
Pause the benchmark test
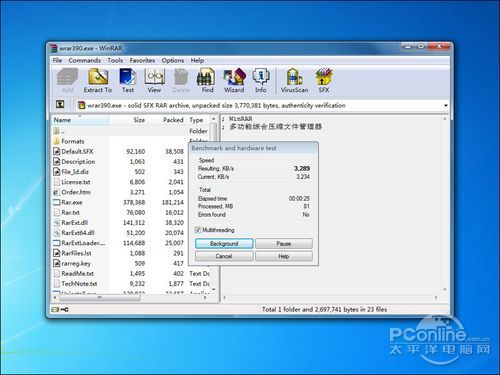click(x=284, y=243)
